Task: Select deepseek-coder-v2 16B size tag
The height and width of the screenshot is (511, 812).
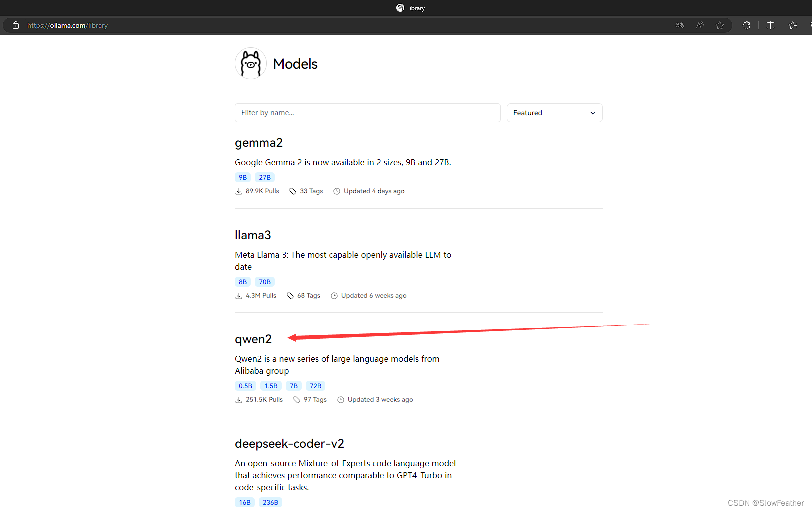Action: (x=245, y=502)
